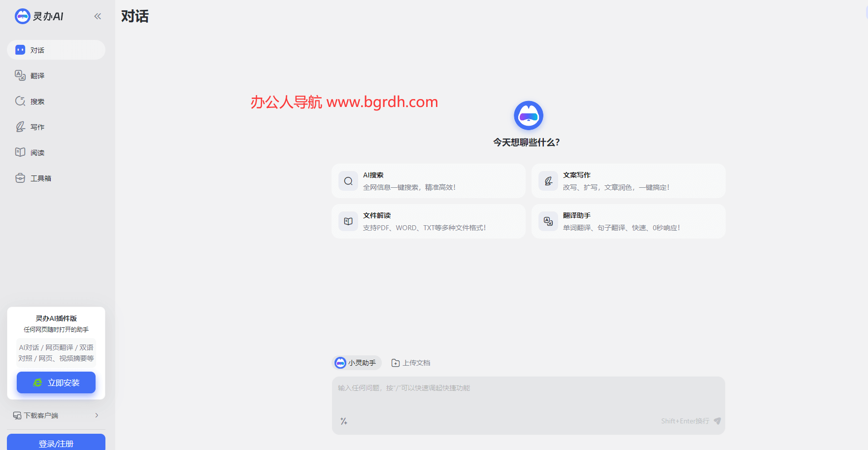Click the 文案写作 quill pen icon
Image resolution: width=868 pixels, height=450 pixels.
tap(548, 181)
